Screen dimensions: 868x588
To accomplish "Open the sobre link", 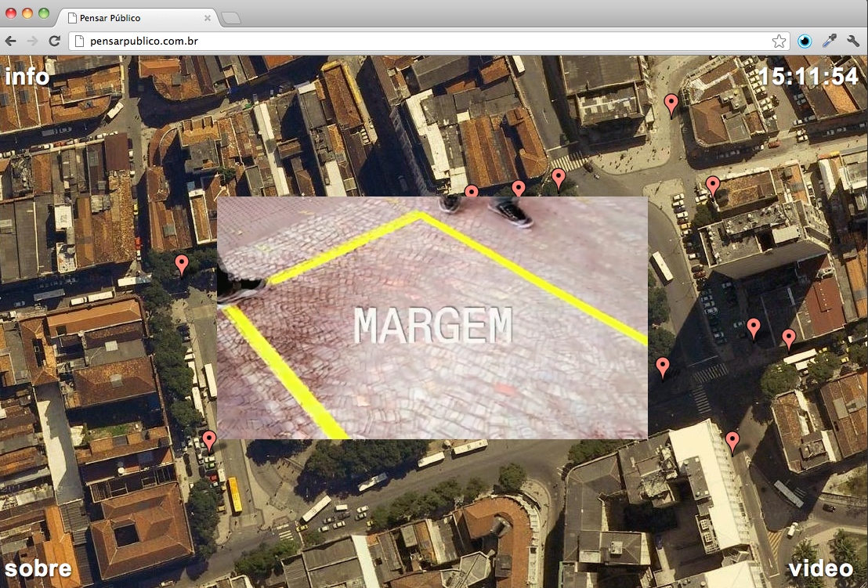I will pos(38,568).
